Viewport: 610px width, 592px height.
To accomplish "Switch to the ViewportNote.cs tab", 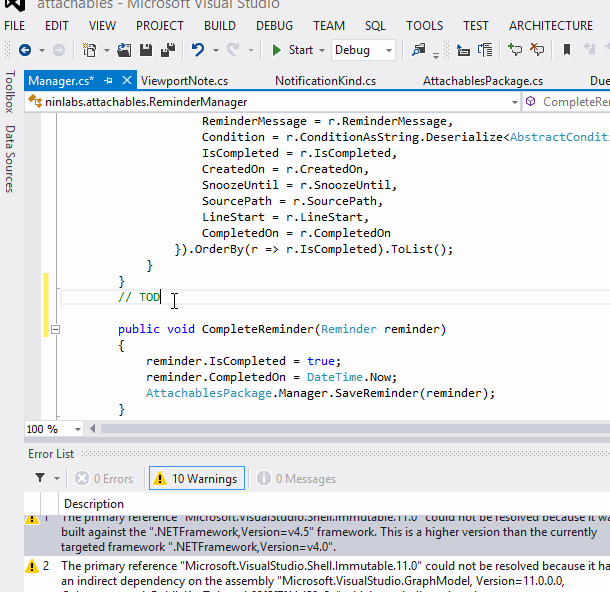I will [184, 81].
